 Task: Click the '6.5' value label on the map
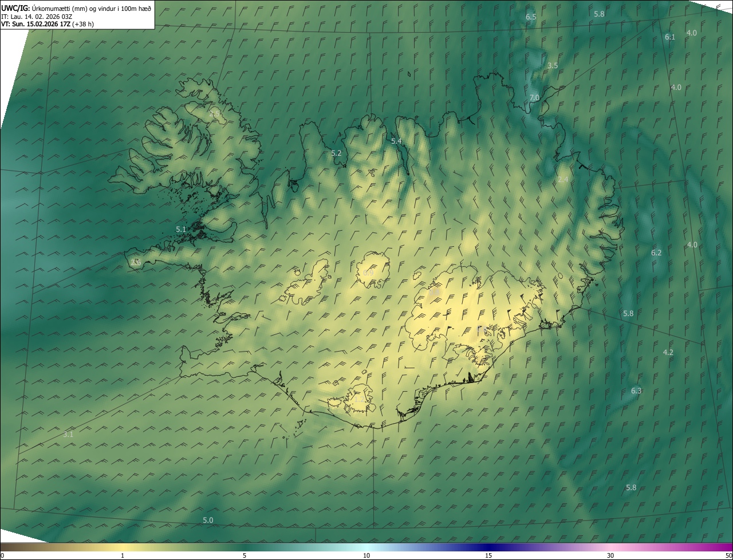click(531, 17)
